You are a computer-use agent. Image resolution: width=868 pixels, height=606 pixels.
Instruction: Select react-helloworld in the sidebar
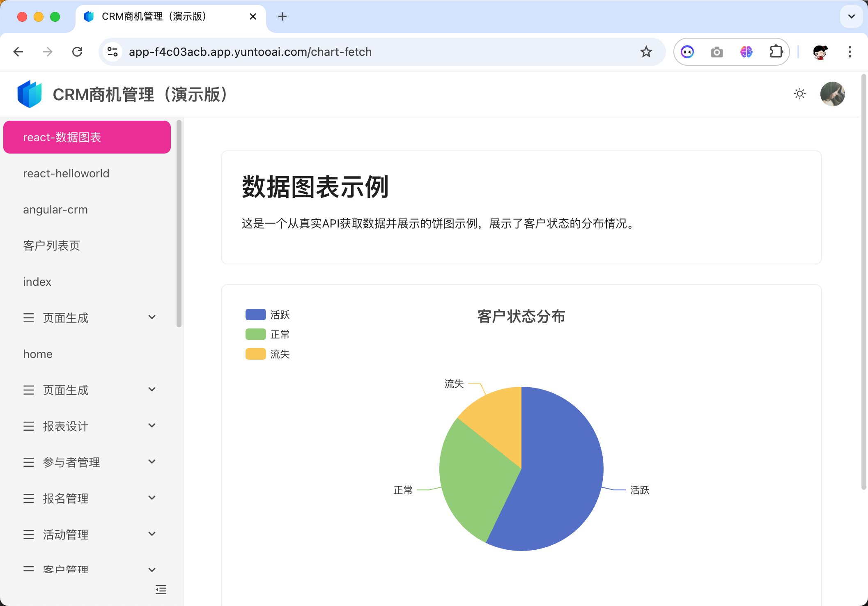point(66,173)
